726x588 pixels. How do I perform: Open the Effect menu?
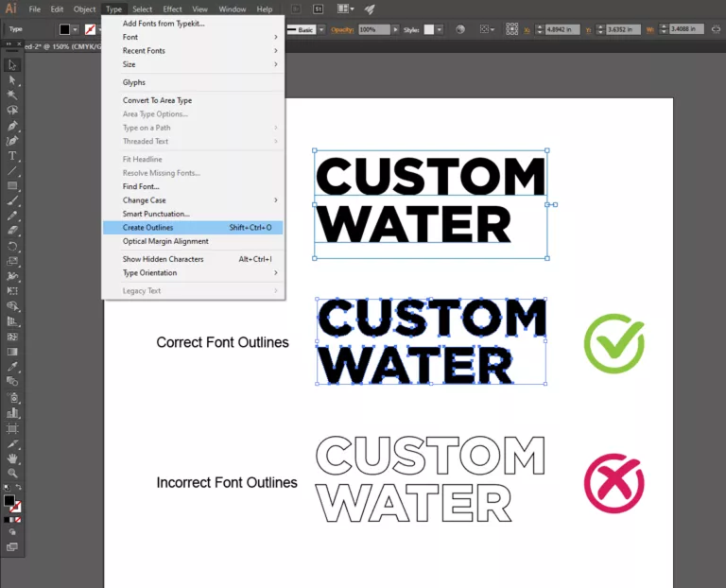pyautogui.click(x=172, y=9)
